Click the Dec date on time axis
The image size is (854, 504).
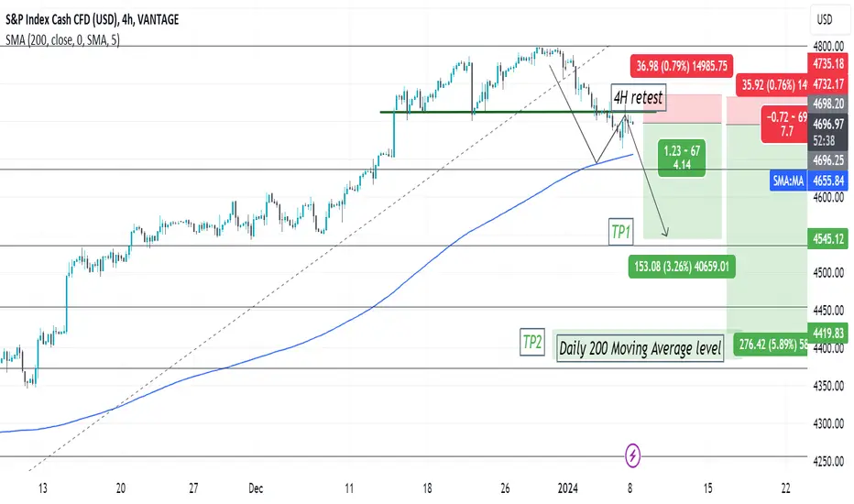(256, 488)
